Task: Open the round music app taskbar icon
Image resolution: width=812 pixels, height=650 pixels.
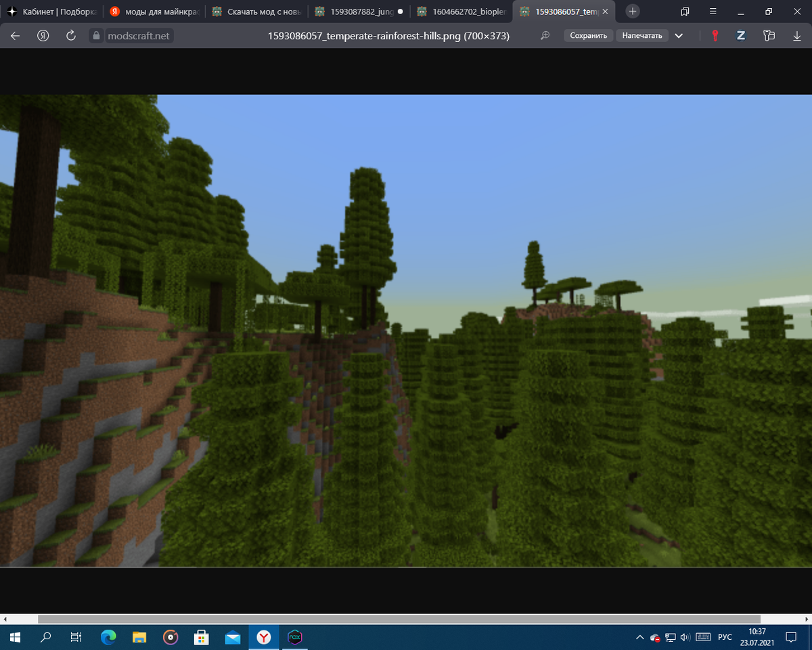Action: click(x=171, y=637)
